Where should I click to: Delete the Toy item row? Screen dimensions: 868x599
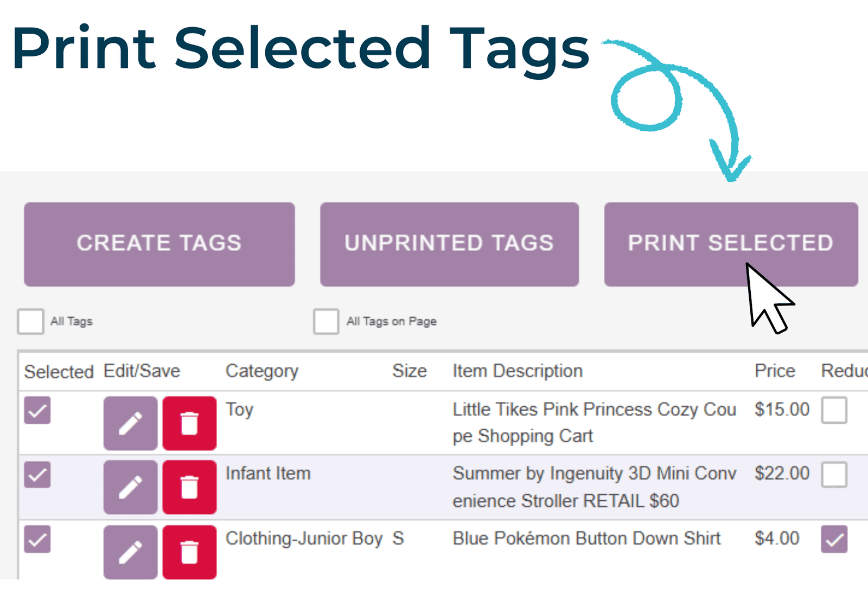click(189, 423)
